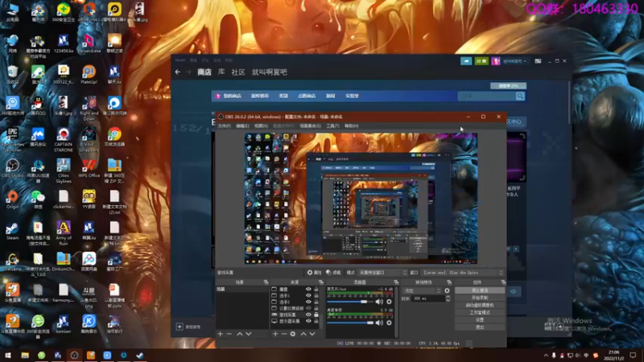The image size is (644, 362).
Task: Remove selected source with the minus icon
Action: click(x=284, y=334)
